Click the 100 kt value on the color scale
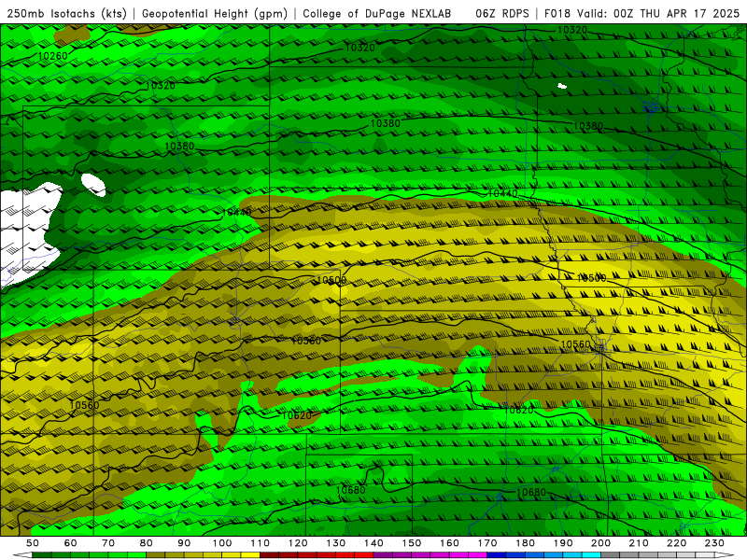Screen dimensions: 747x560 click(222, 543)
